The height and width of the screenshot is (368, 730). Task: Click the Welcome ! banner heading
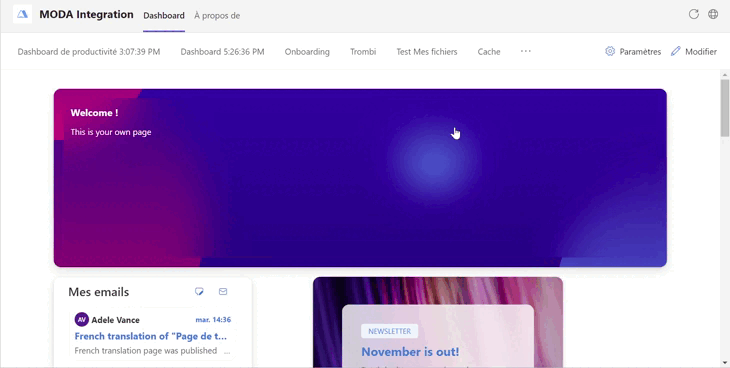click(94, 113)
